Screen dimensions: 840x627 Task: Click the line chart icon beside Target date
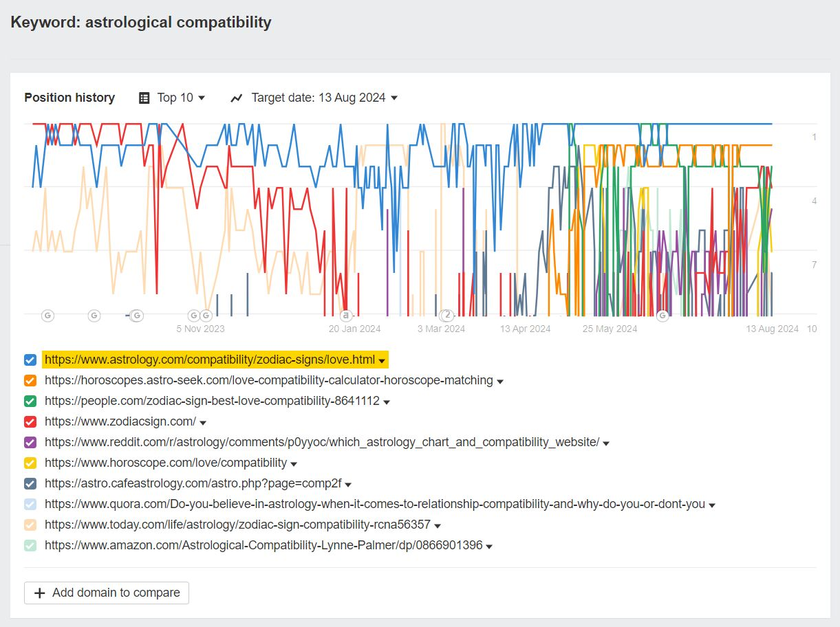point(236,98)
